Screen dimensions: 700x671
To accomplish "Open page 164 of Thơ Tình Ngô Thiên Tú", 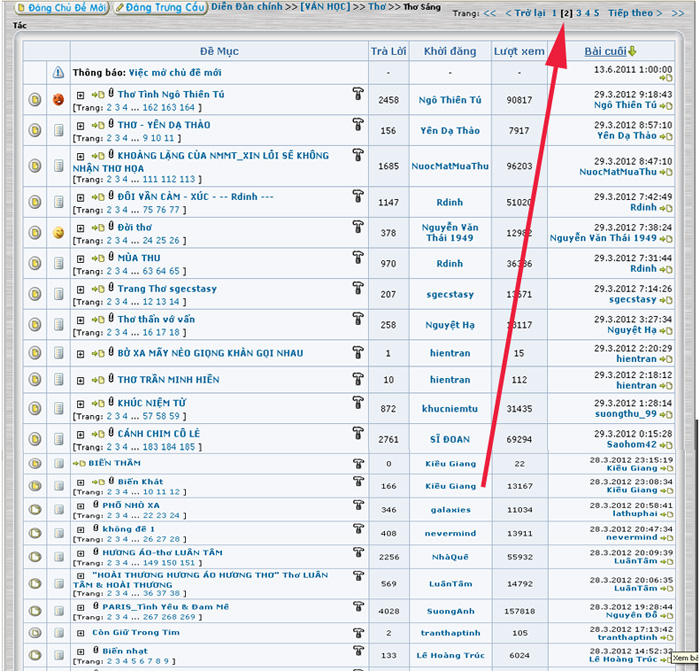I will point(187,108).
